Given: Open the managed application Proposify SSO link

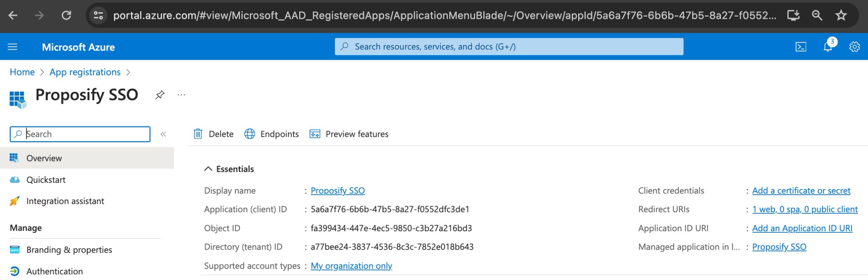Looking at the screenshot, I should [779, 247].
